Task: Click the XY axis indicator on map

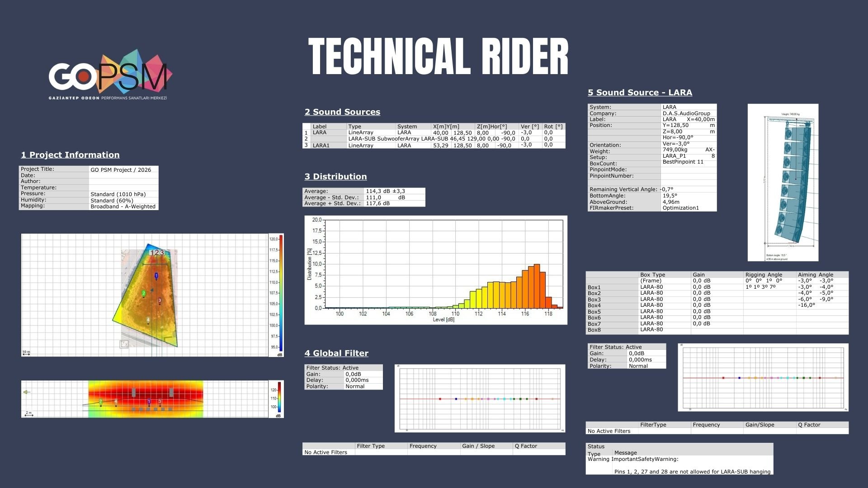Action: coord(124,344)
